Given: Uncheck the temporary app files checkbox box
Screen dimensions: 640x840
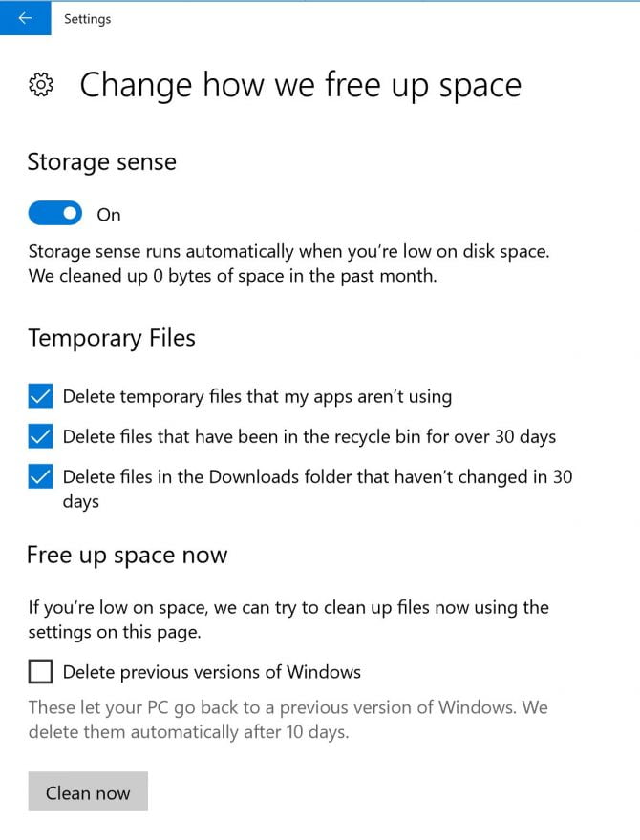Looking at the screenshot, I should 40,396.
